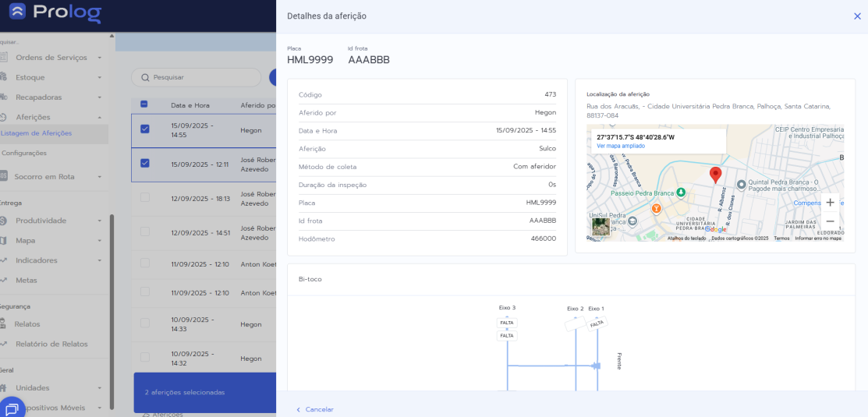Close the Detalhes da aferição panel
This screenshot has width=868, height=417.
point(857,16)
